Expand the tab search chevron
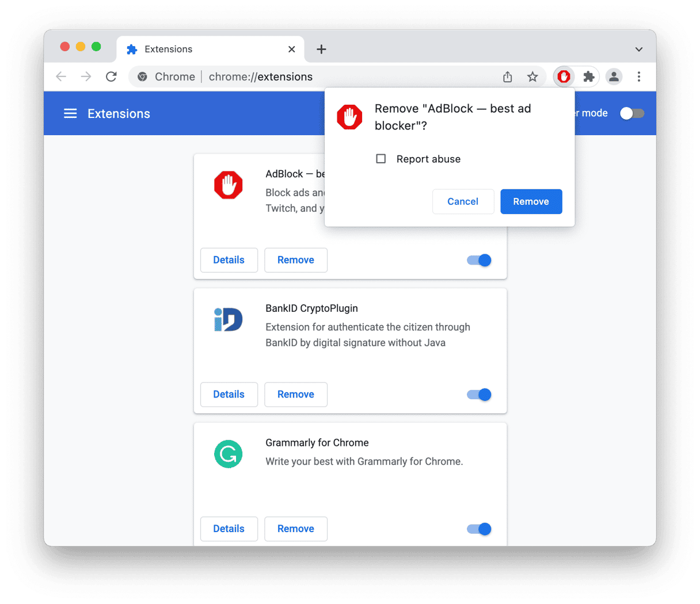This screenshot has height=604, width=700. pos(639,49)
